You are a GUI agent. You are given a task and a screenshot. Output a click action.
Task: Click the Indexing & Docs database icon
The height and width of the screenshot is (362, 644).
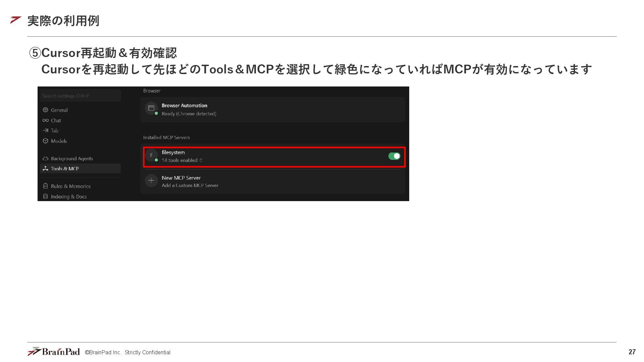[x=45, y=196]
